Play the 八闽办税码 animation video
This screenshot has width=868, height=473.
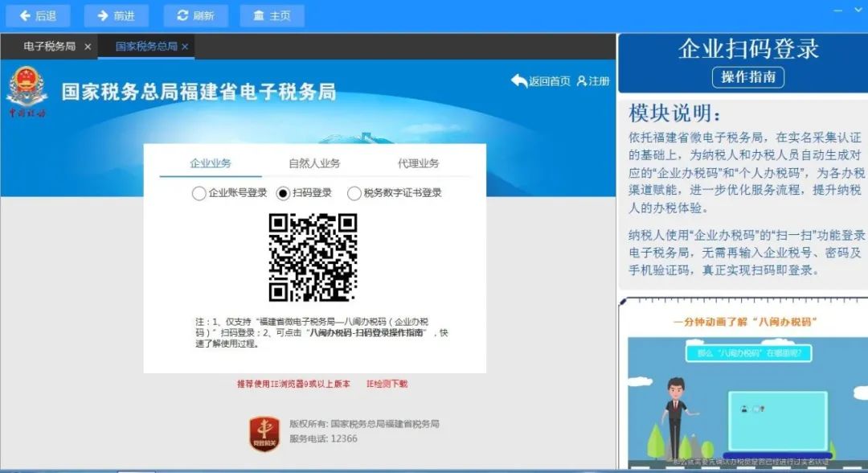pyautogui.click(x=747, y=402)
